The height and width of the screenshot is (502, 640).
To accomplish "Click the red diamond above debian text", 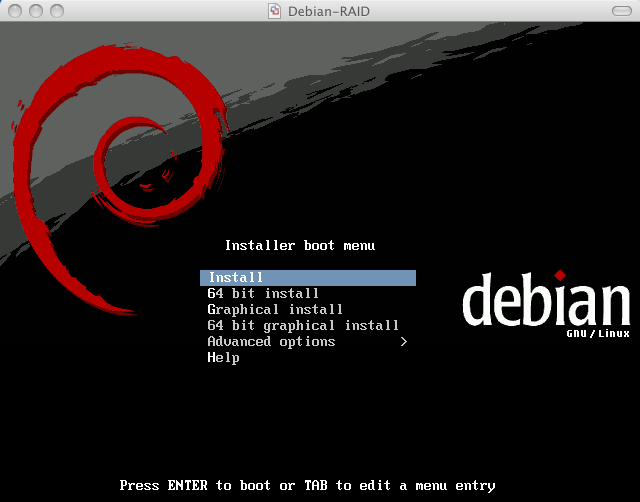I will coord(560,275).
